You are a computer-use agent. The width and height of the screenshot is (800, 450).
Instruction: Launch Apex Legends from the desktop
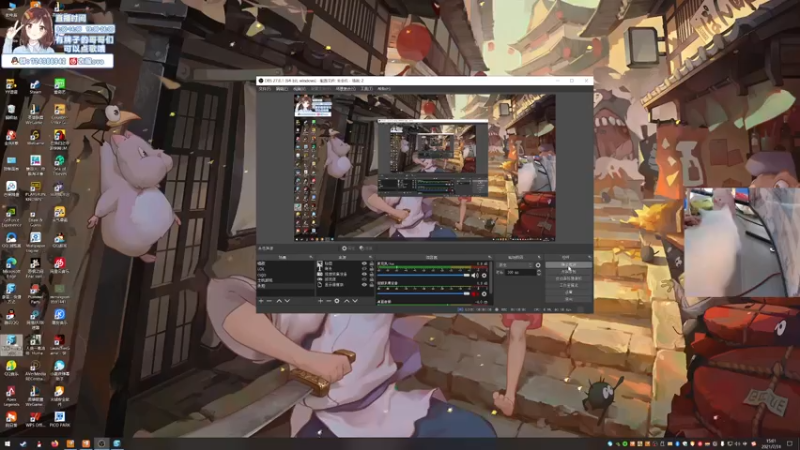pyautogui.click(x=11, y=395)
